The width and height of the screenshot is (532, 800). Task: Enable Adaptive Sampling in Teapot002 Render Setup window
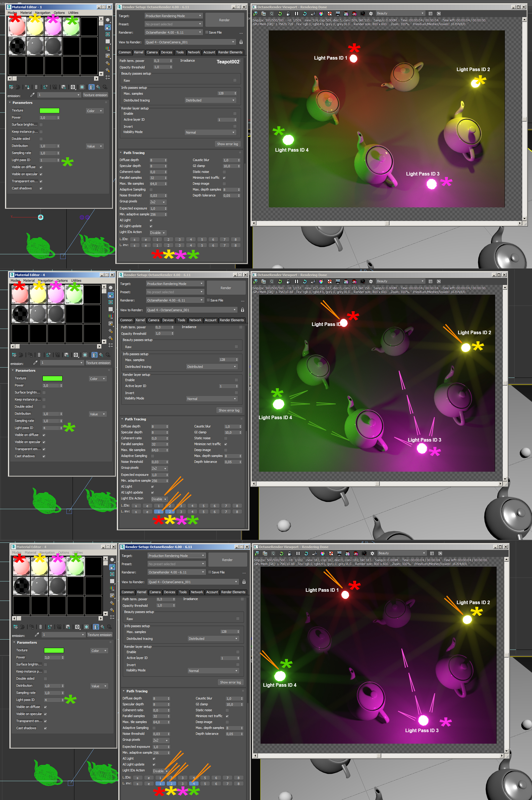coord(151,190)
